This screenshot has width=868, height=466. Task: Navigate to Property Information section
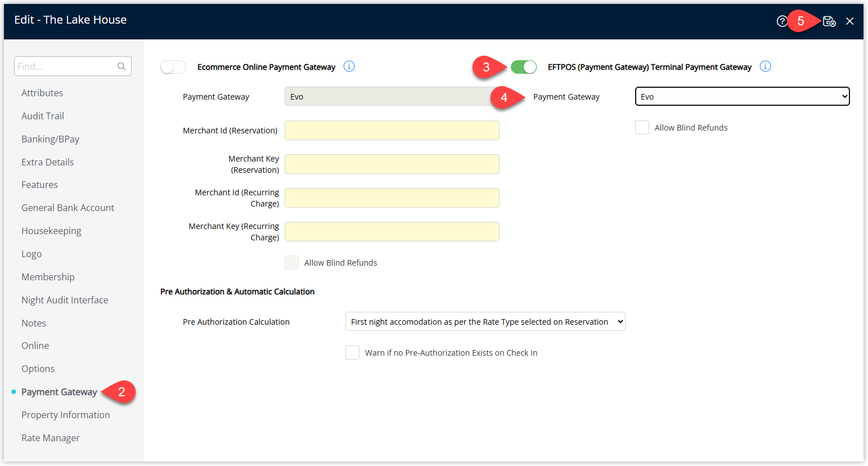[x=66, y=415]
